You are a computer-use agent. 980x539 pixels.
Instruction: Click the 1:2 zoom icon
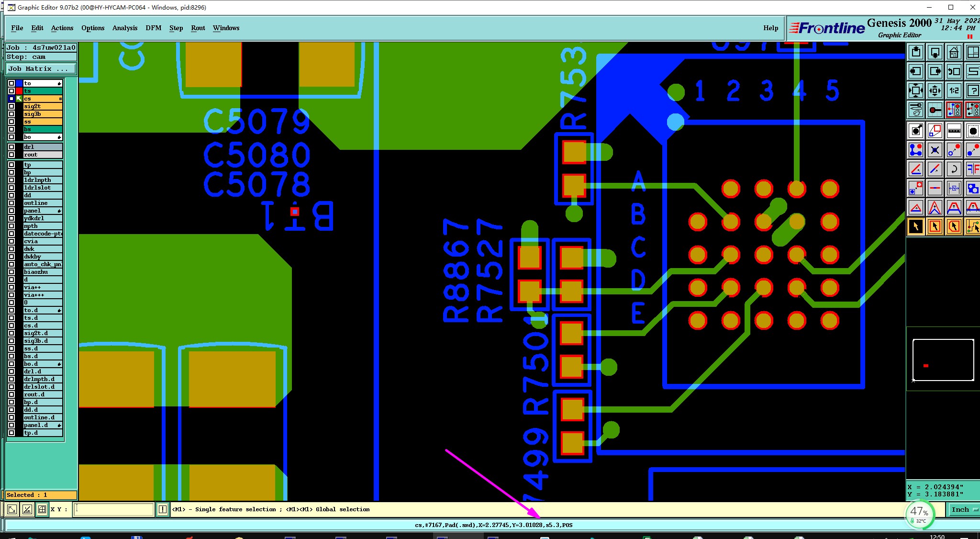click(x=954, y=90)
